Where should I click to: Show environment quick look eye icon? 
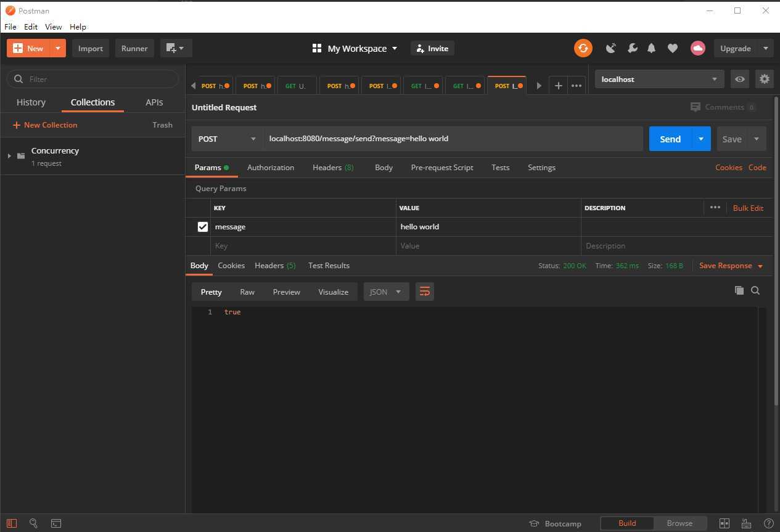click(740, 79)
